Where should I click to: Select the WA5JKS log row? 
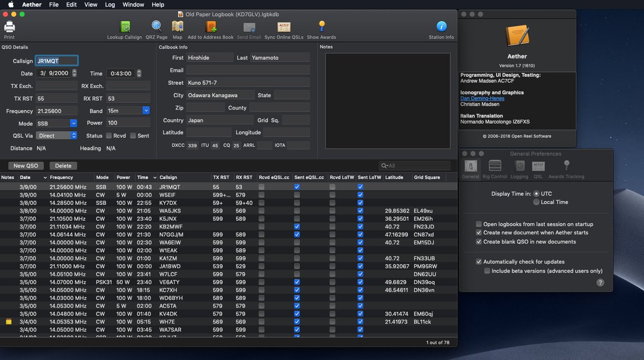pos(229,211)
